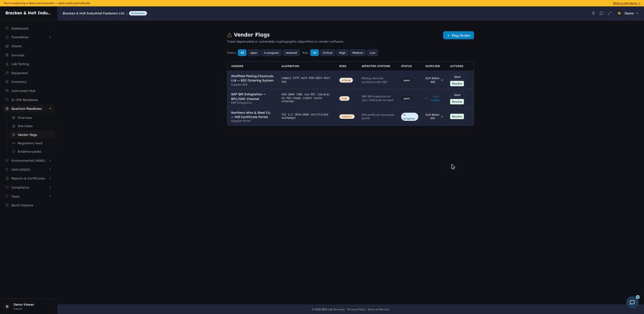Filter status by open
Viewport: 644px width, 314px height.
point(254,53)
